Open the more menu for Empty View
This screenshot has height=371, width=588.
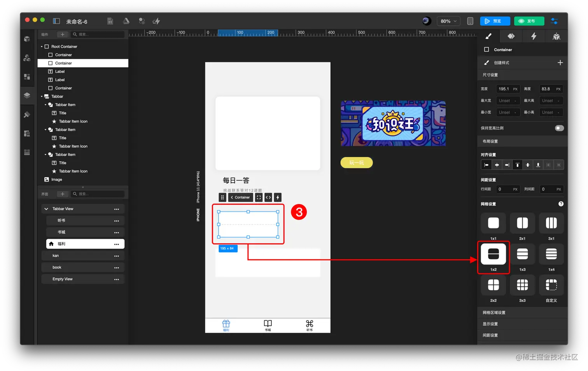click(x=117, y=279)
